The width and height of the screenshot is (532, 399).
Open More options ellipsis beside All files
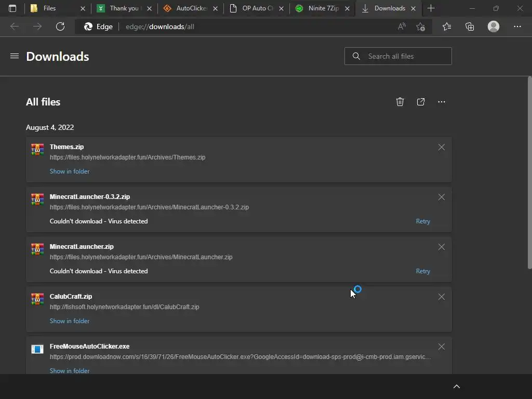click(x=442, y=102)
